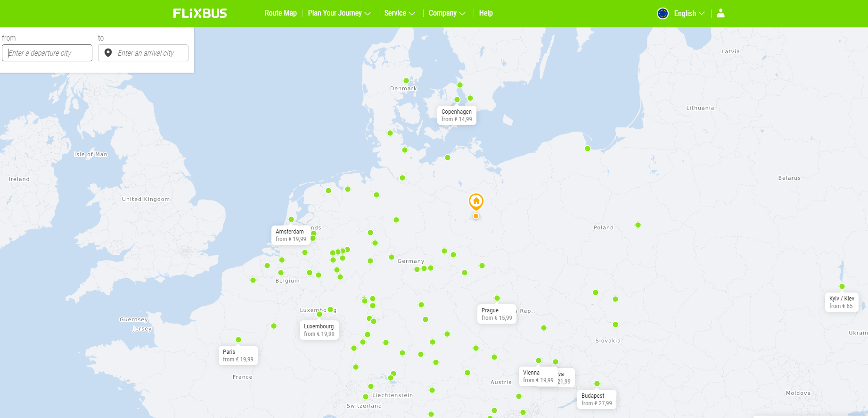The width and height of the screenshot is (868, 418).
Task: Open the Help page
Action: [486, 13]
